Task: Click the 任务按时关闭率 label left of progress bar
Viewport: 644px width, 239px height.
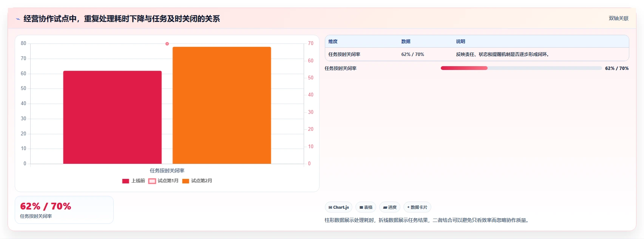Action: [x=340, y=68]
